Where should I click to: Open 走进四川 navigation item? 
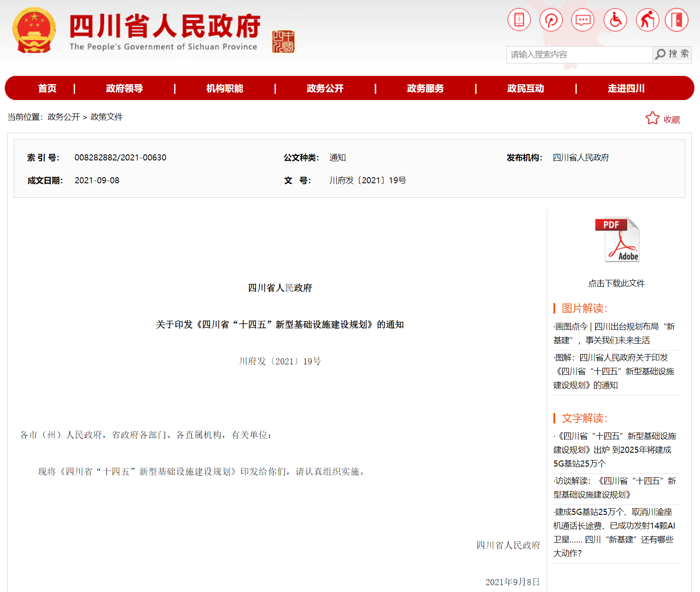[626, 88]
